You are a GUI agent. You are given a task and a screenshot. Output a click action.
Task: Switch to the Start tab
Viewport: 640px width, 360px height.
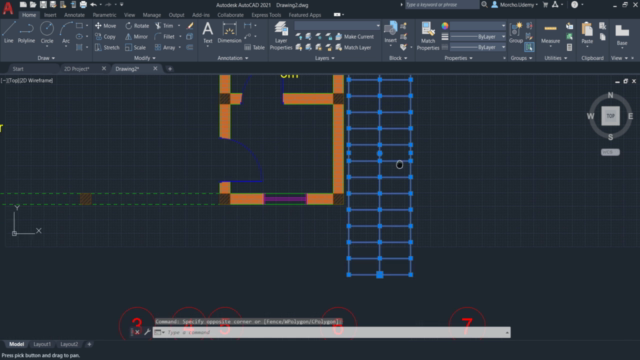click(18, 69)
